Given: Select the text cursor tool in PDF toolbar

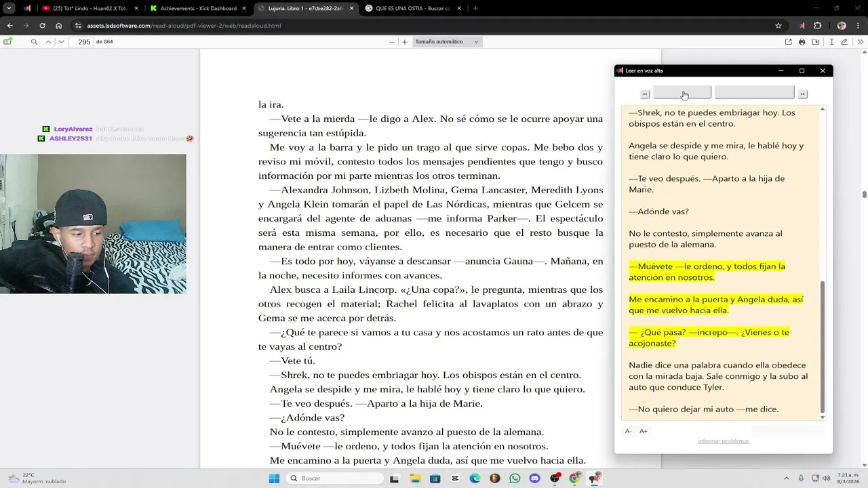Looking at the screenshot, I should pos(831,42).
